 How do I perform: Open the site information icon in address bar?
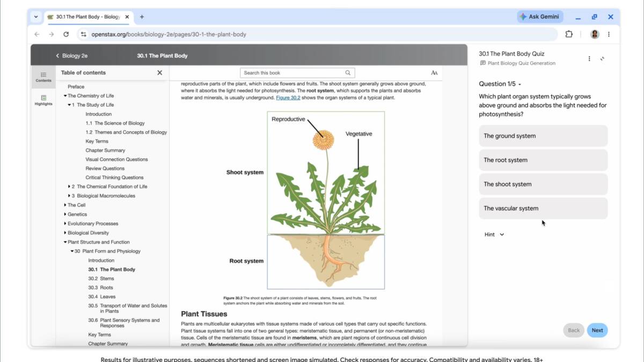83,34
